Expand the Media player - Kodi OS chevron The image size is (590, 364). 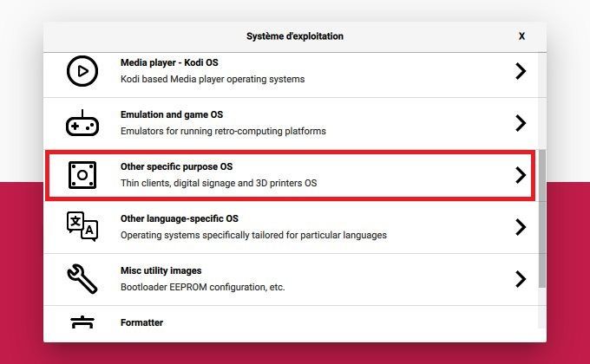click(x=521, y=71)
